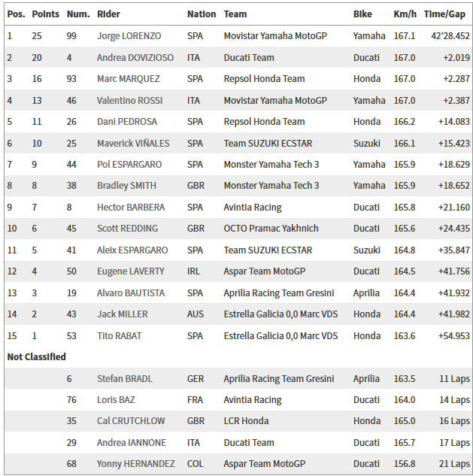Screen dimensions: 473x476
Task: Open Jorge LORENZO rider link
Action: tap(129, 36)
